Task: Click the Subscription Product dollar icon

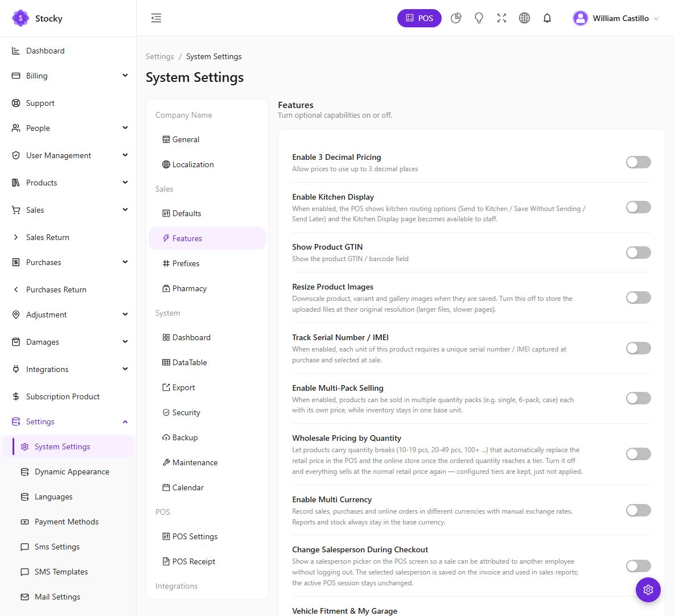Action: tap(16, 396)
